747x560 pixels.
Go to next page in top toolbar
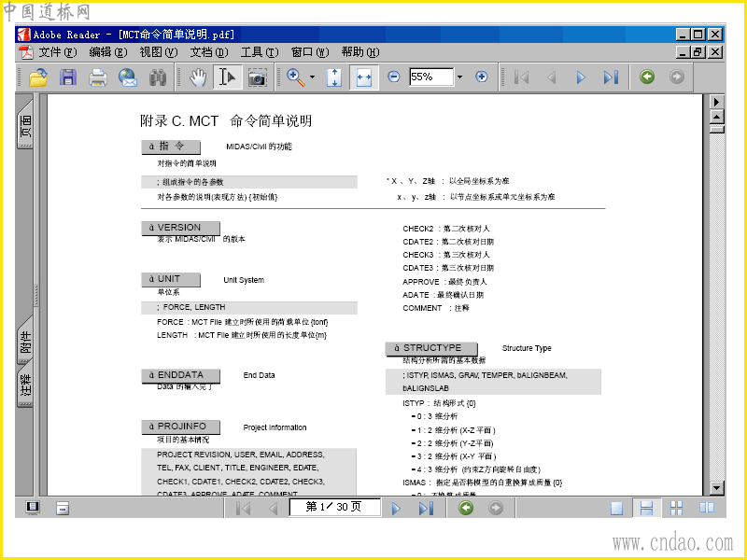tap(581, 77)
